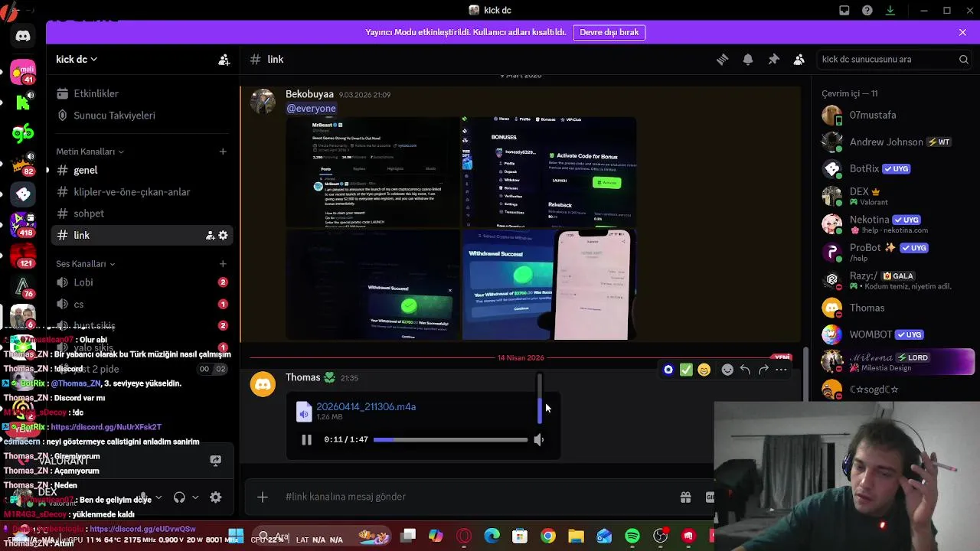The height and width of the screenshot is (551, 980).
Task: Open 07mustafa member profile
Action: coord(897,116)
